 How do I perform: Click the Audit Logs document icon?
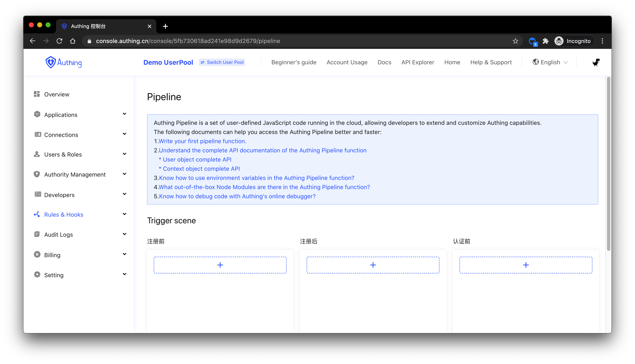coord(37,234)
